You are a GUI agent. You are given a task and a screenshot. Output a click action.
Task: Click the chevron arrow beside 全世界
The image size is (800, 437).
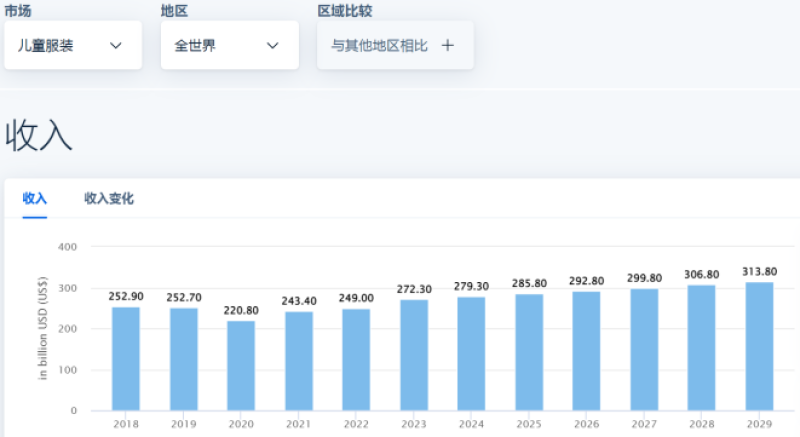click(273, 46)
